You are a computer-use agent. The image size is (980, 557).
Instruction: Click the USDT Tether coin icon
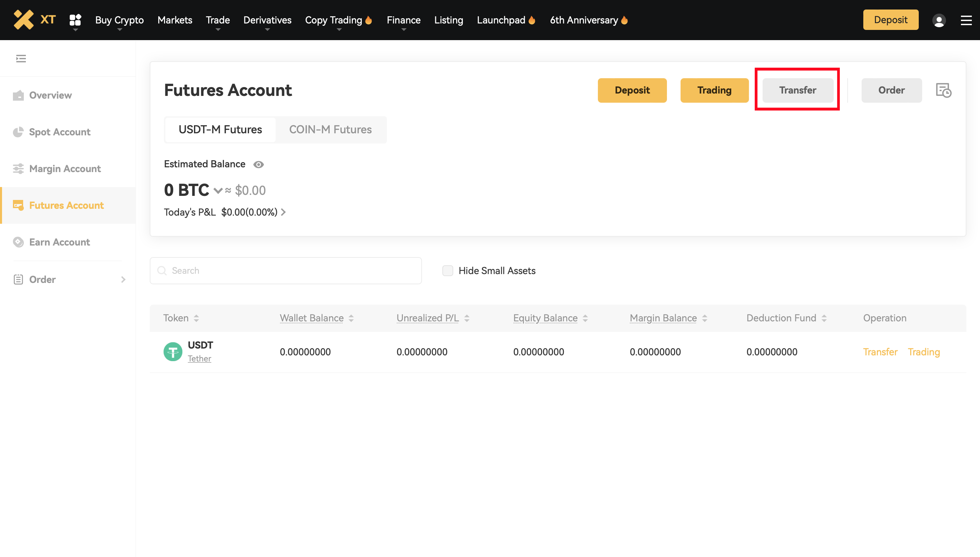(173, 352)
